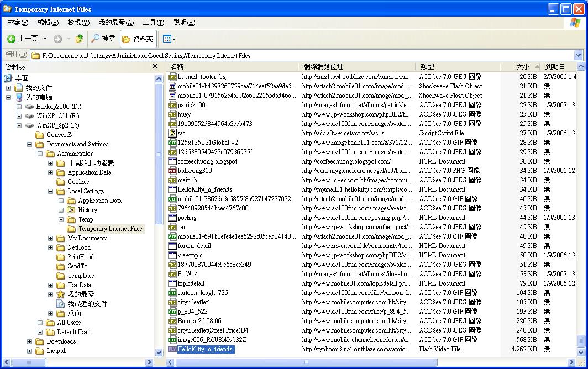
Task: Close the Folders side panel
Action: (155, 66)
